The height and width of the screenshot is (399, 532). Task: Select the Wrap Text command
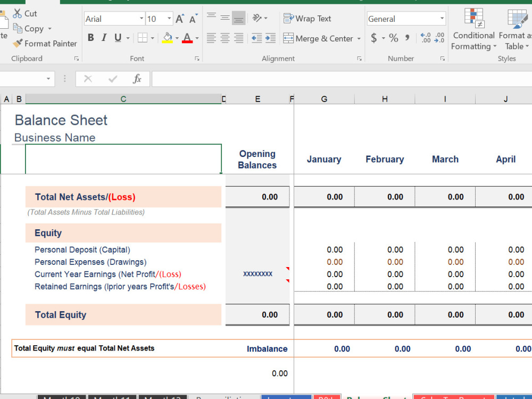pos(307,18)
